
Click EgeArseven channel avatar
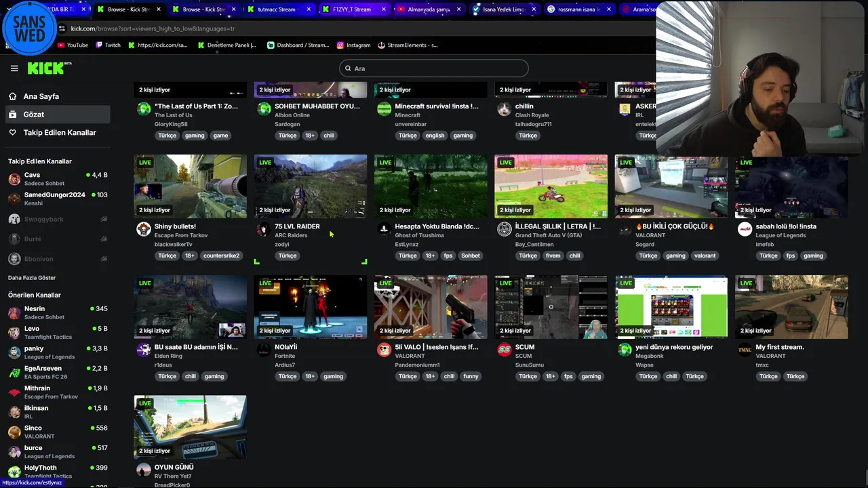[x=14, y=372]
